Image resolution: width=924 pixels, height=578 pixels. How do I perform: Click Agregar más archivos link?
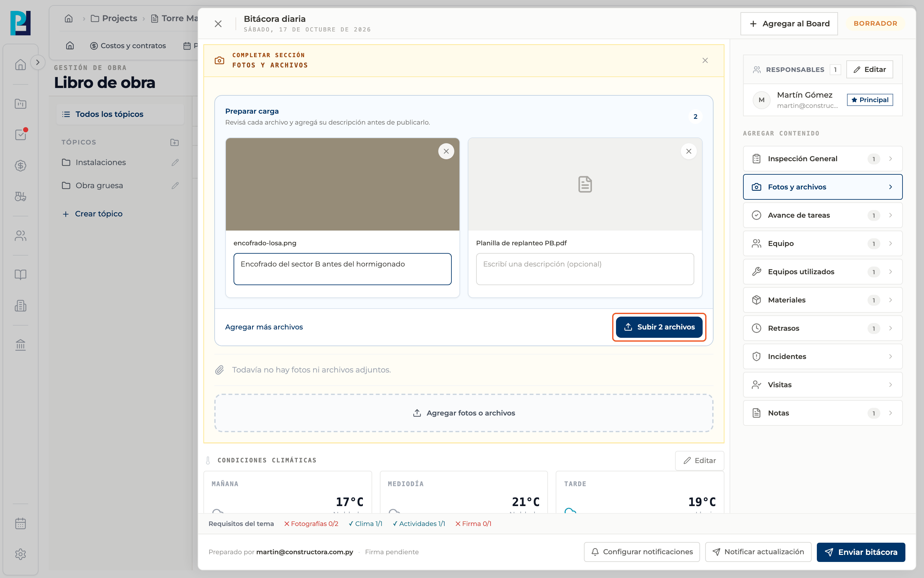(264, 327)
